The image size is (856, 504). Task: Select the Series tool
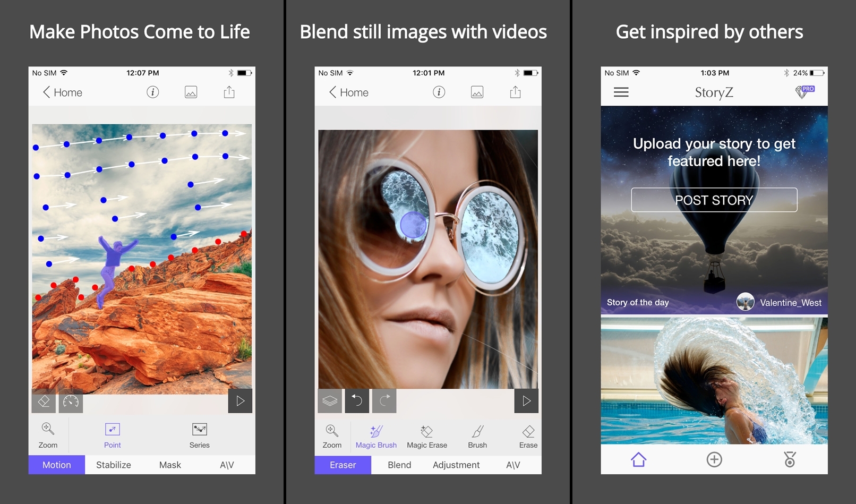(200, 435)
